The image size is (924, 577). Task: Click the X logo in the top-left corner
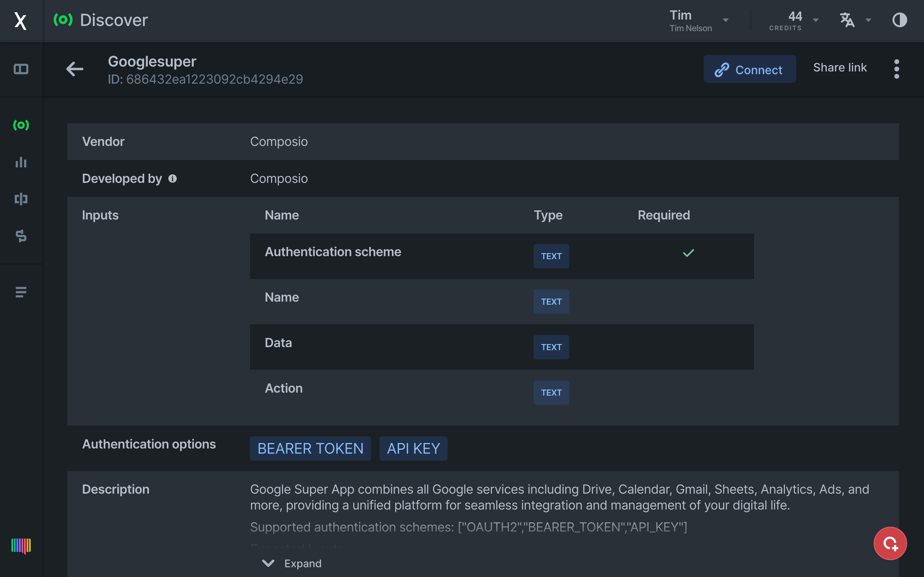(21, 21)
